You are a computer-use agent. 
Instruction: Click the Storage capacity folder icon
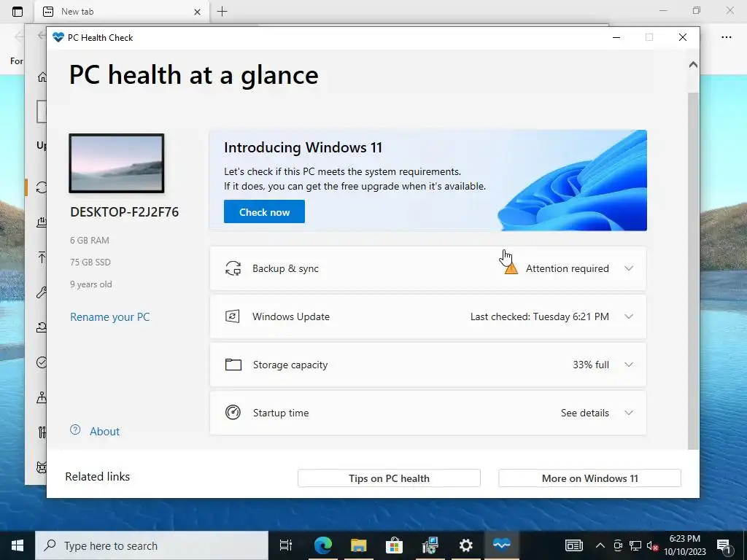[233, 365]
